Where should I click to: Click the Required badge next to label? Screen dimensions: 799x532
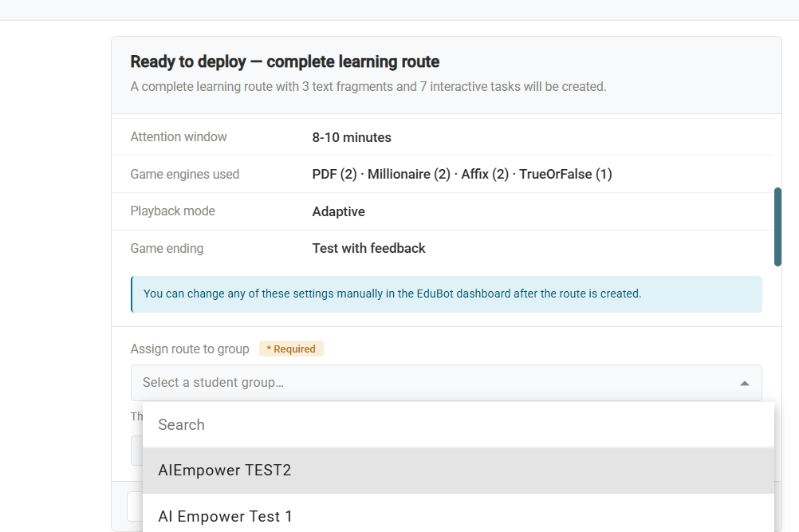[x=291, y=349]
